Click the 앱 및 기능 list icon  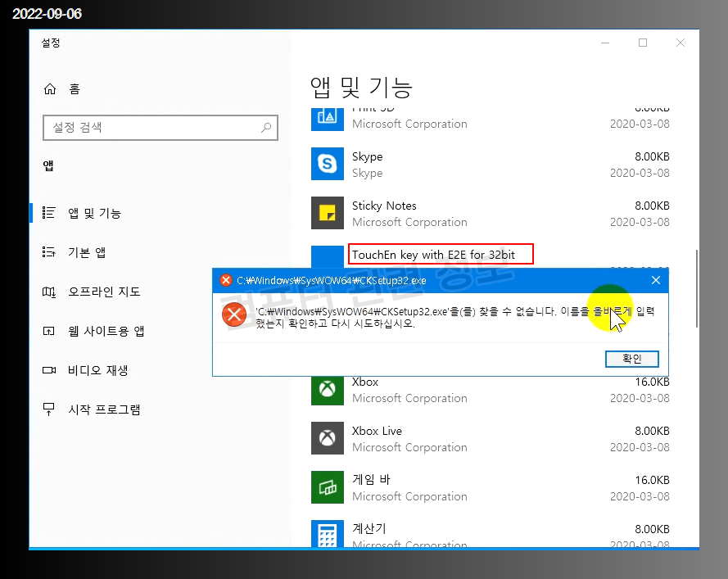(49, 213)
